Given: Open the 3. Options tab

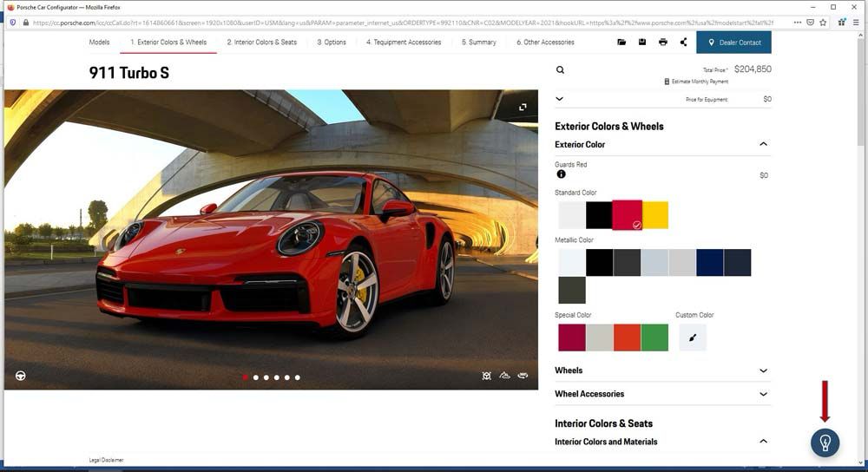Looking at the screenshot, I should (x=332, y=42).
